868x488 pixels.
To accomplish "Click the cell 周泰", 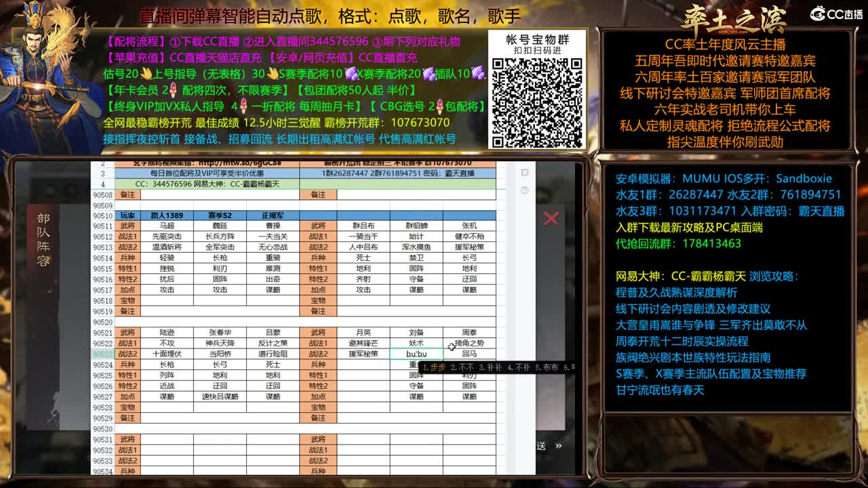I will point(469,333).
